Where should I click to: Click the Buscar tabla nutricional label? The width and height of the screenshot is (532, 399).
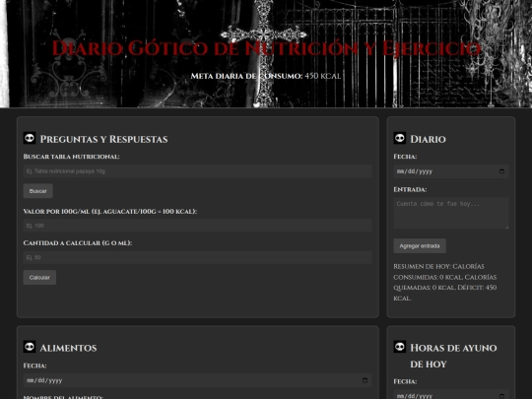(71, 157)
